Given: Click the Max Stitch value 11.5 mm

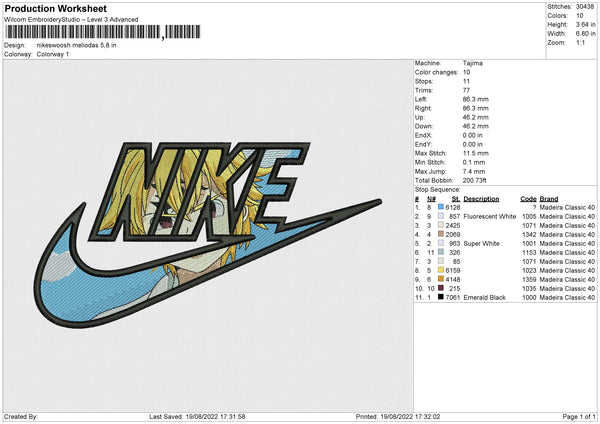Looking at the screenshot, I should tap(476, 153).
